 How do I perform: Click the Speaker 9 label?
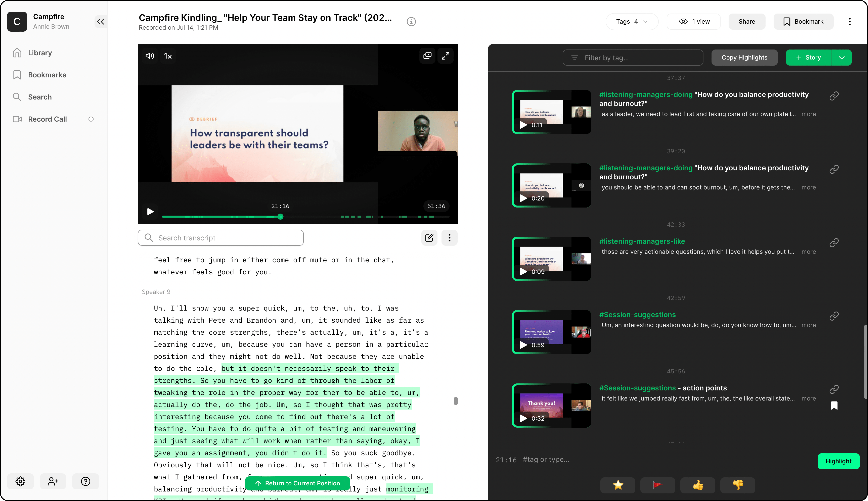(x=156, y=292)
